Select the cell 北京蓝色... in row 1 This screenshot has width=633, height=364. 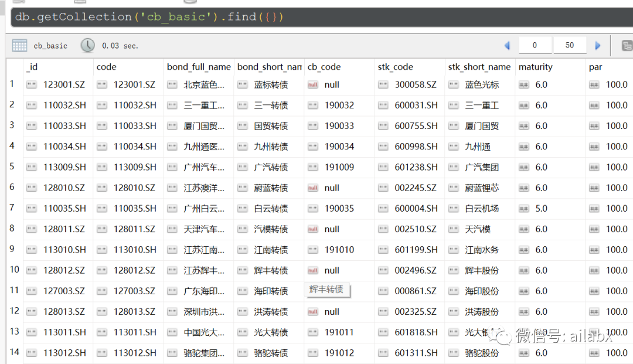[204, 85]
